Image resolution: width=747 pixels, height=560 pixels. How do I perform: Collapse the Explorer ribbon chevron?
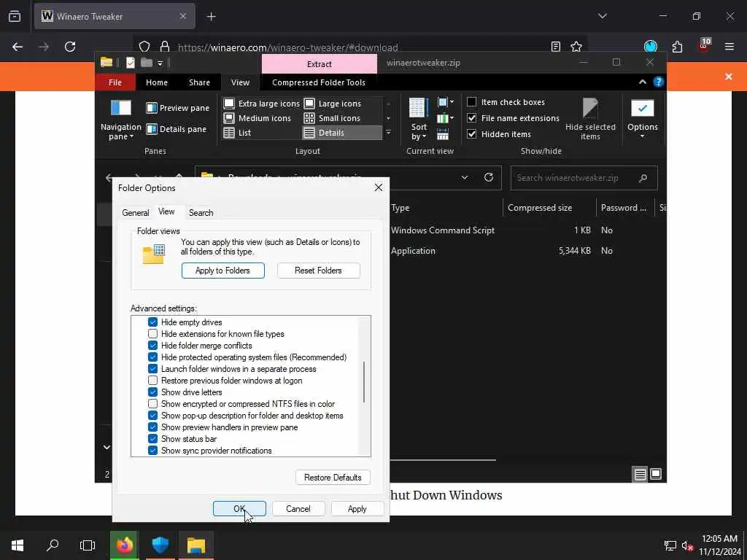point(643,82)
